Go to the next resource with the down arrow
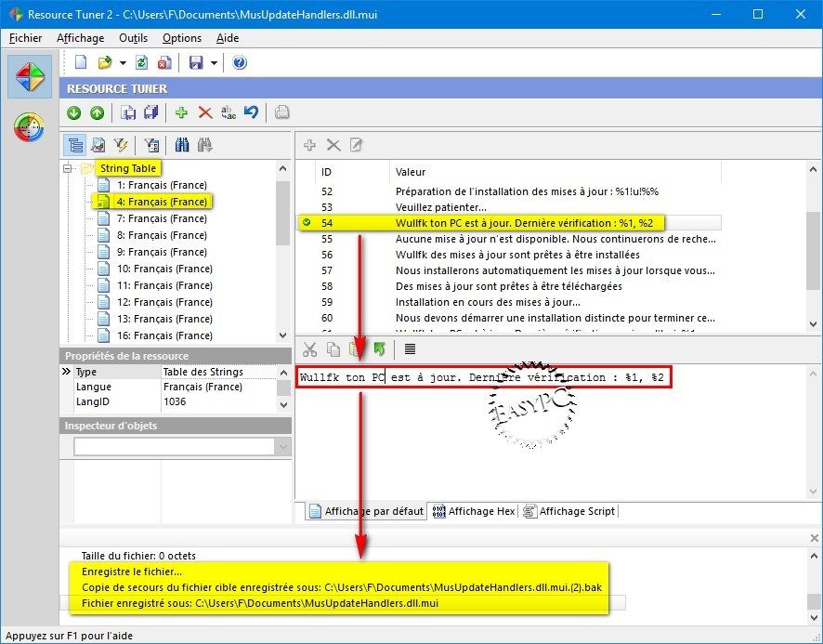823x644 pixels. [74, 112]
